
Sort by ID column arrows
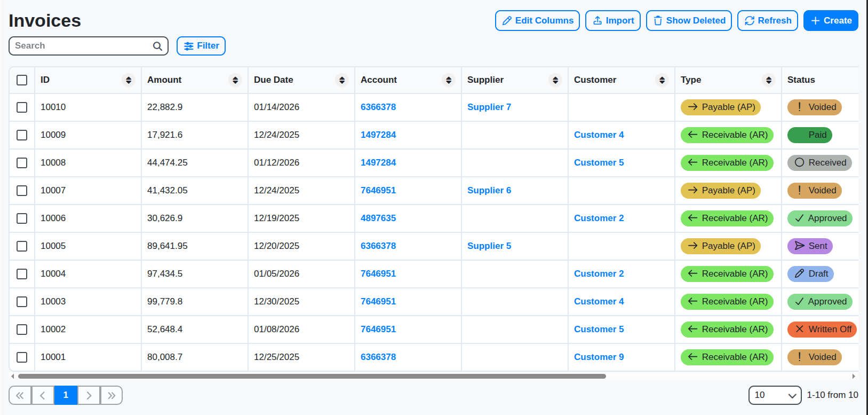point(129,80)
